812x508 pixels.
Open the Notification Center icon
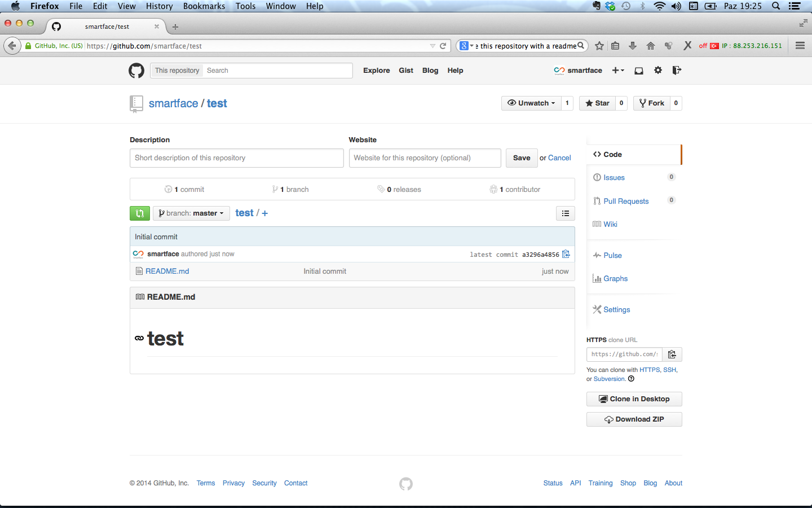point(795,6)
